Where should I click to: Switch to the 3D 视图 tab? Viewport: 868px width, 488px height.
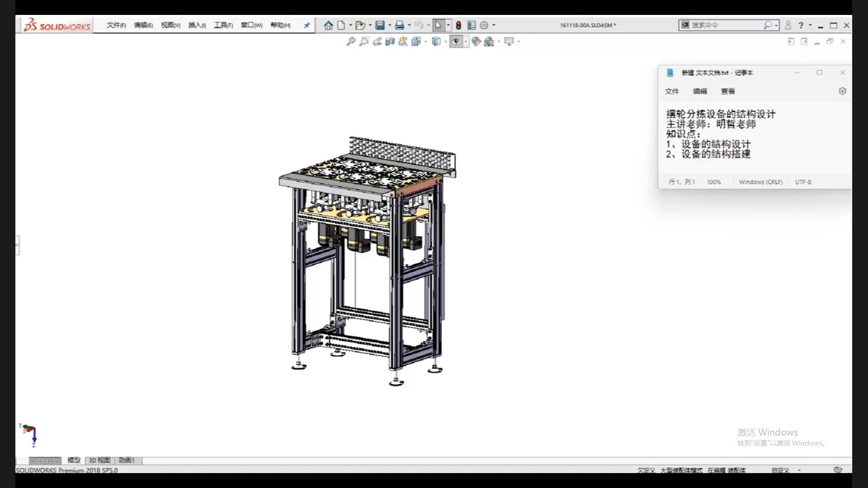(99, 460)
